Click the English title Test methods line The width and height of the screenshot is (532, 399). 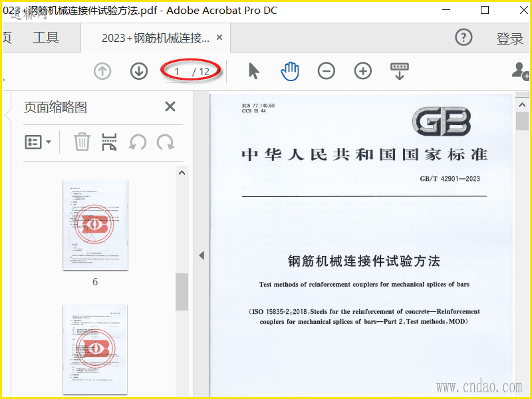coord(364,285)
